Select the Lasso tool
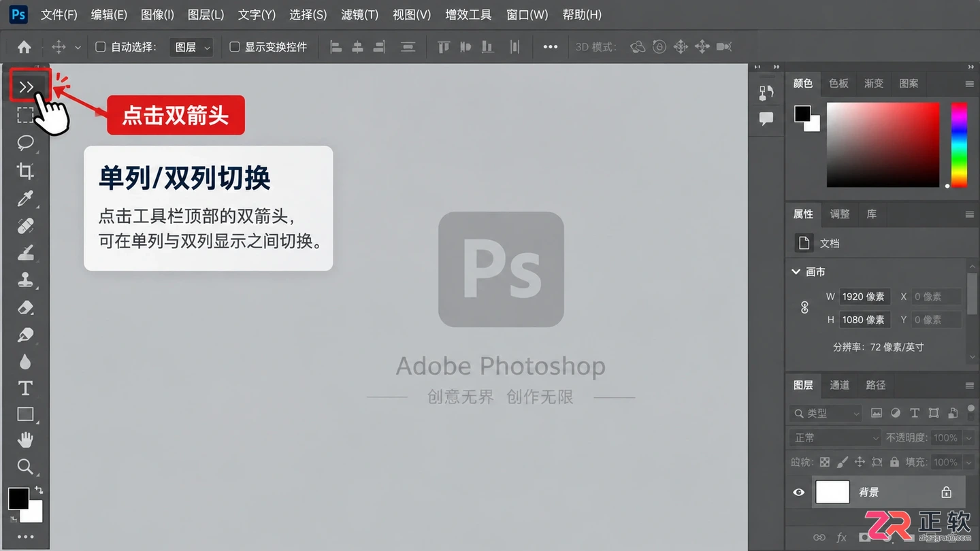The height and width of the screenshot is (551, 980). tap(25, 142)
